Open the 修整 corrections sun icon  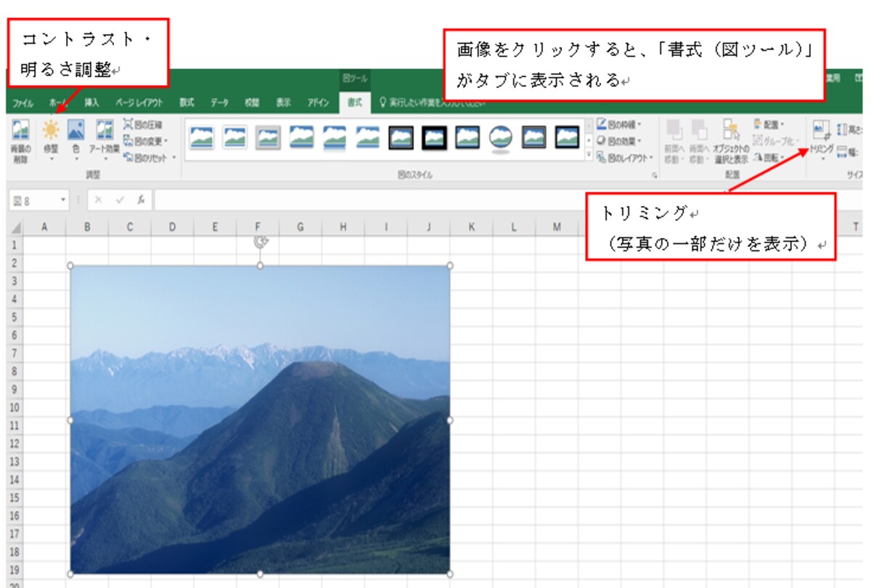point(51,131)
